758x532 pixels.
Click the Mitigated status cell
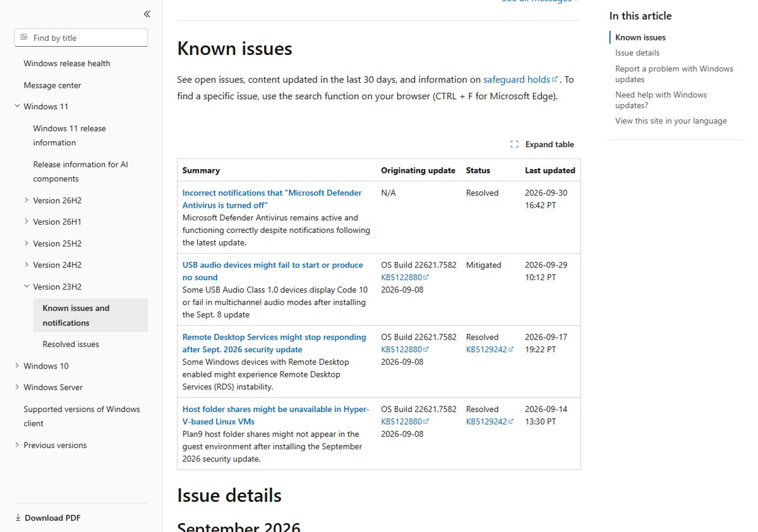484,265
